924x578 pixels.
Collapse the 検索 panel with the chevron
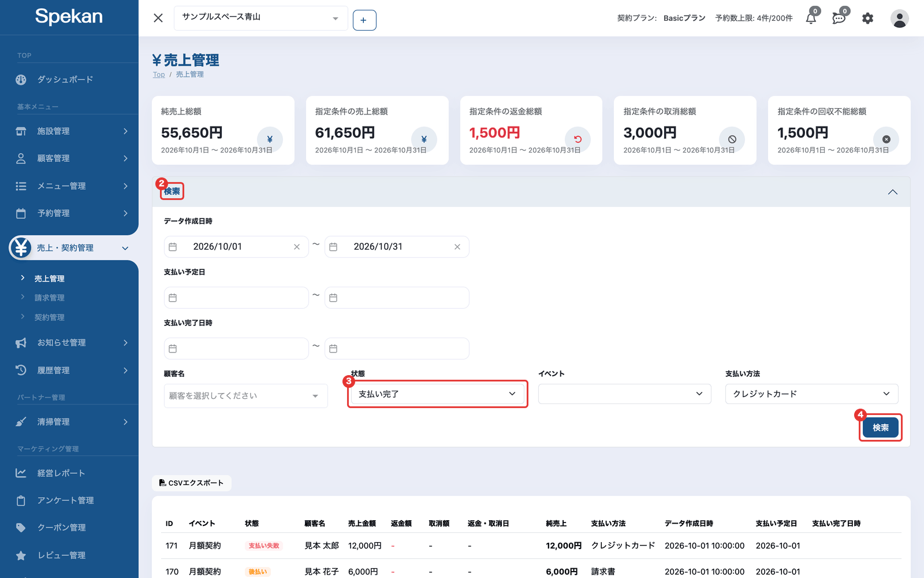tap(893, 192)
